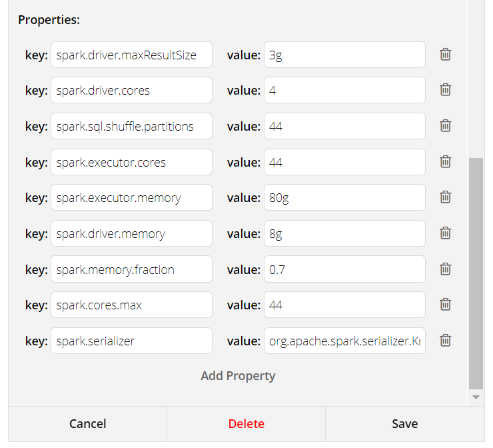Select the spark.cores.max key field
Screen dimensions: 493x448
click(x=131, y=305)
